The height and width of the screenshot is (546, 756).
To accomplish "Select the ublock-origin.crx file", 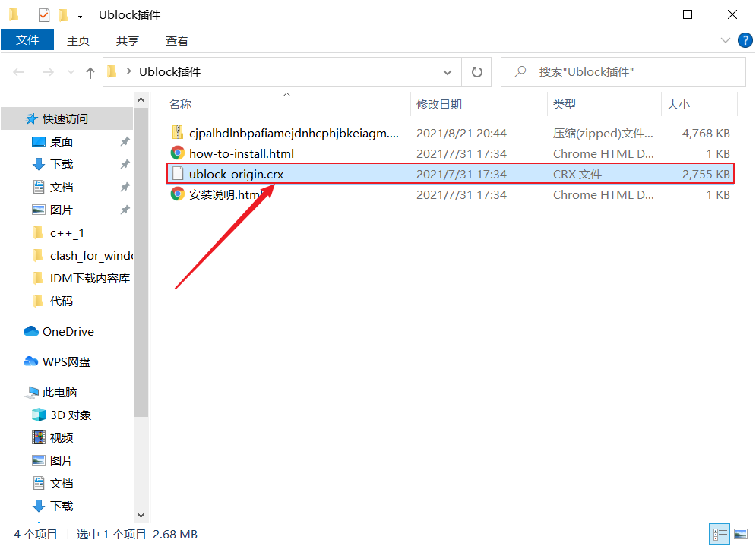I will click(451, 174).
